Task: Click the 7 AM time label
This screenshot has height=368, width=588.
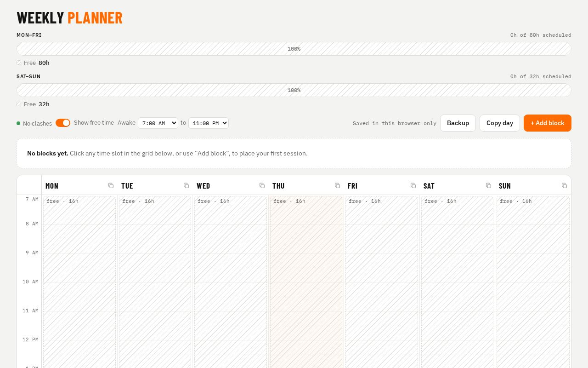Action: (x=32, y=199)
